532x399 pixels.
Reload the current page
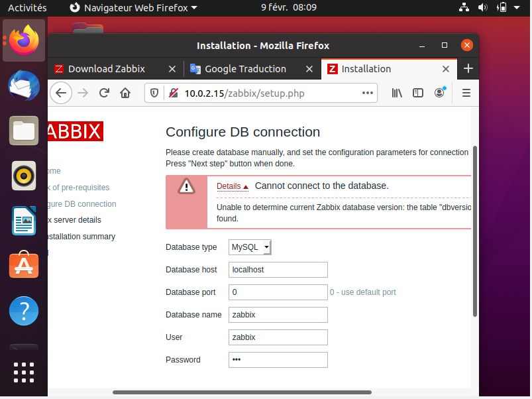tap(104, 93)
